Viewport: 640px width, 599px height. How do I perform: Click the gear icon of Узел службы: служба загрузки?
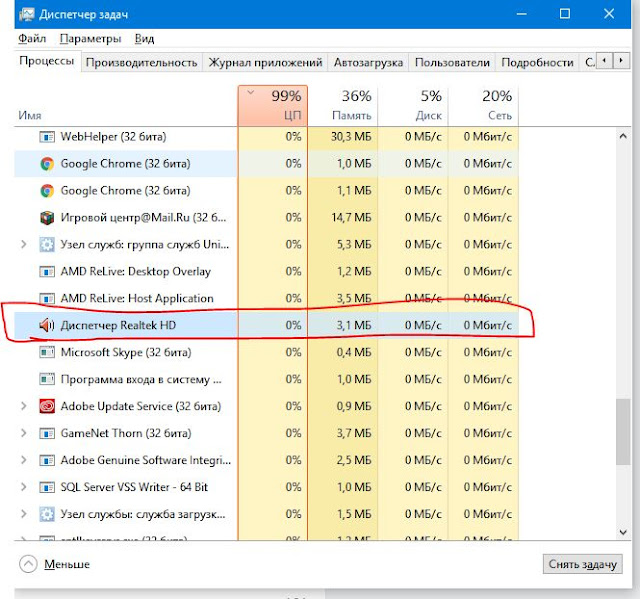pos(47,514)
